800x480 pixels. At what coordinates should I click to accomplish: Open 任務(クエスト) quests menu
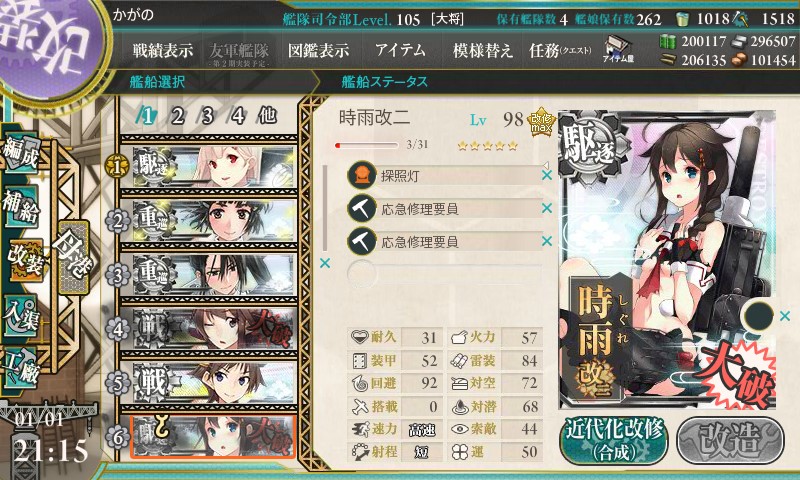pyautogui.click(x=560, y=50)
